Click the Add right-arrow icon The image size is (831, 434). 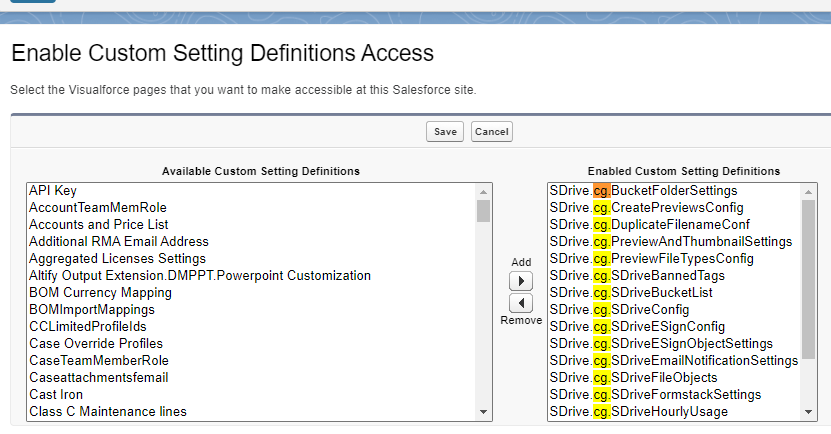coord(521,281)
